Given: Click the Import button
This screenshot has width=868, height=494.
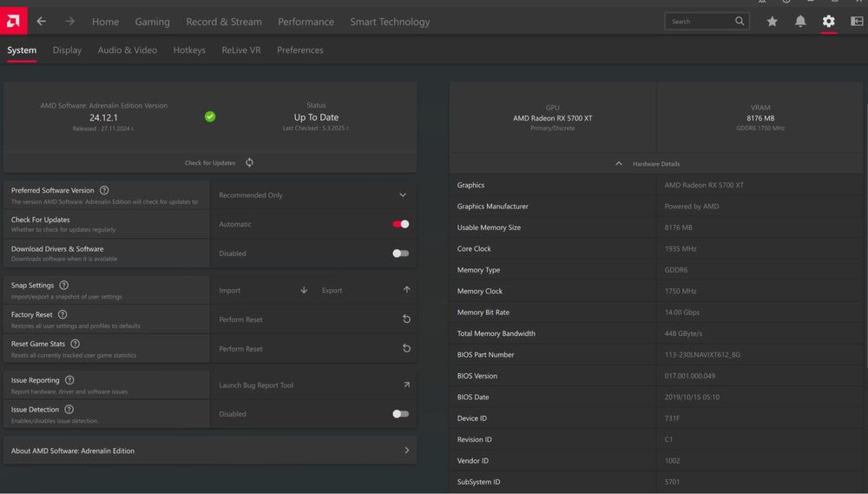Looking at the screenshot, I should pos(261,290).
